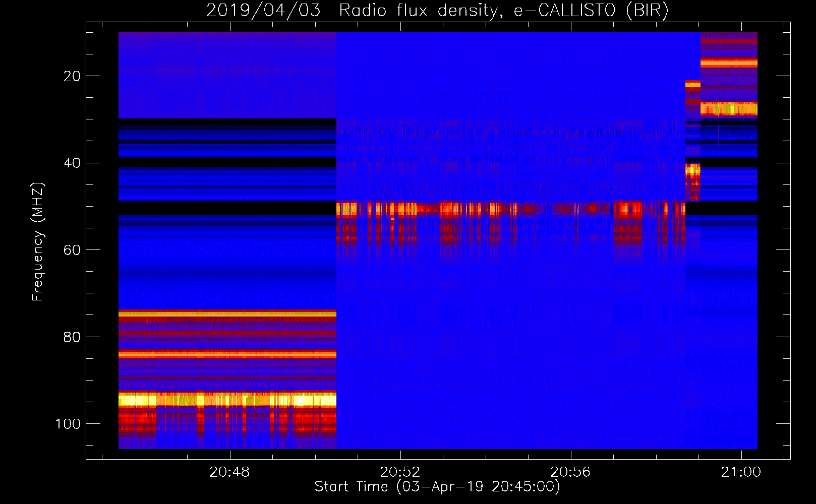This screenshot has height=504, width=816.
Task: Click the time tick label "20:56"
Action: coord(570,472)
